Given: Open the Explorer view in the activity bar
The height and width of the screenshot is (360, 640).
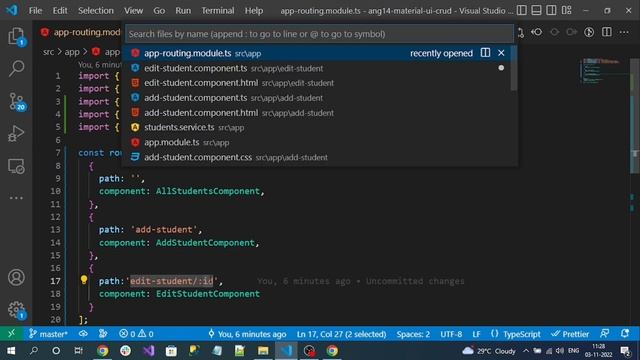Looking at the screenshot, I should [x=16, y=36].
